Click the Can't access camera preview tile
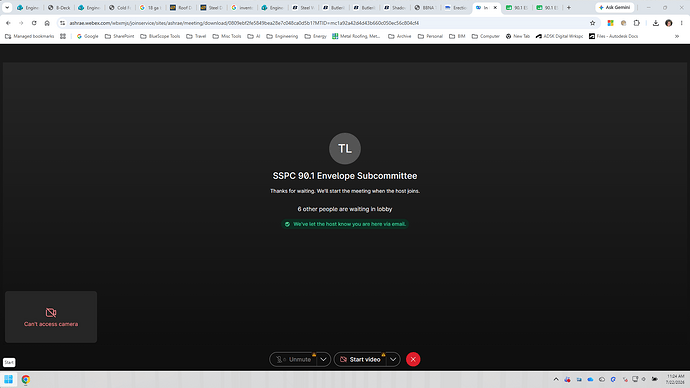The width and height of the screenshot is (690, 388). coord(51,317)
